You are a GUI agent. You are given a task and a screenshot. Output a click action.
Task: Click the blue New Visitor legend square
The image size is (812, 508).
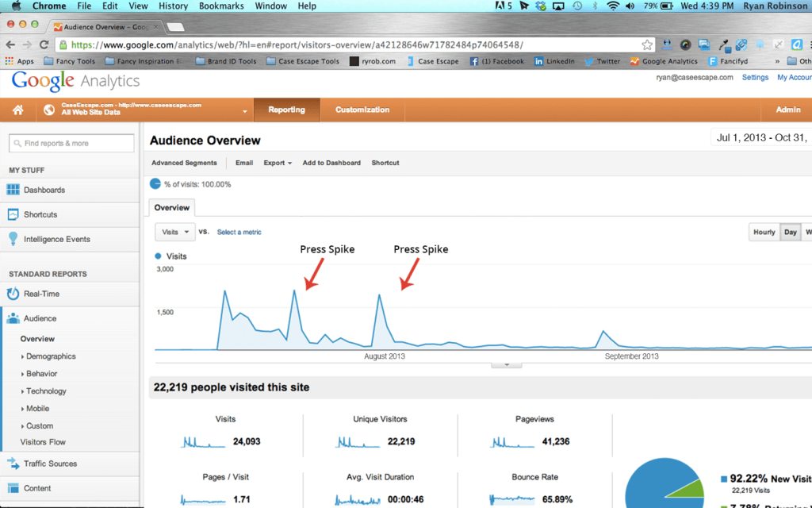coord(723,479)
